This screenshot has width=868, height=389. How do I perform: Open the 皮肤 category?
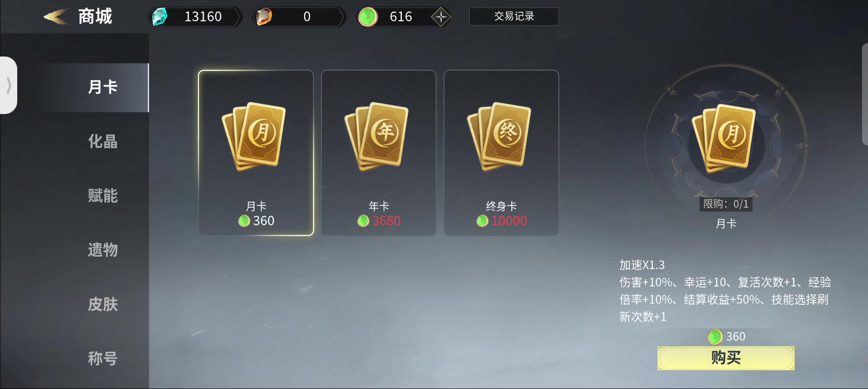tap(103, 304)
